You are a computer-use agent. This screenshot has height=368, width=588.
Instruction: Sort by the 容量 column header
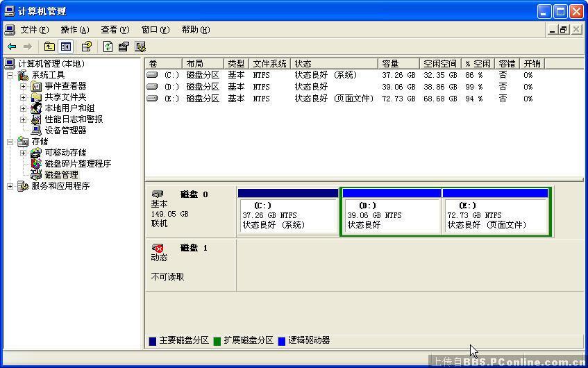point(398,64)
